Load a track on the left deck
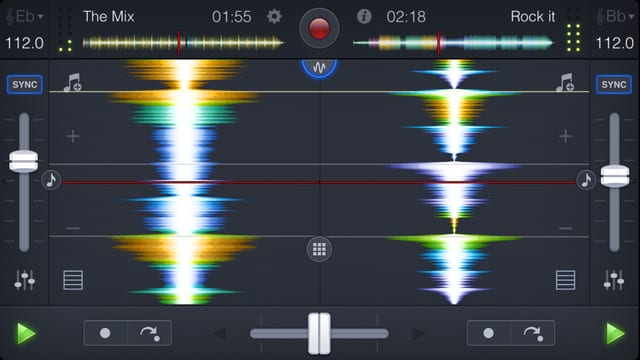The height and width of the screenshot is (360, 640). (x=73, y=82)
